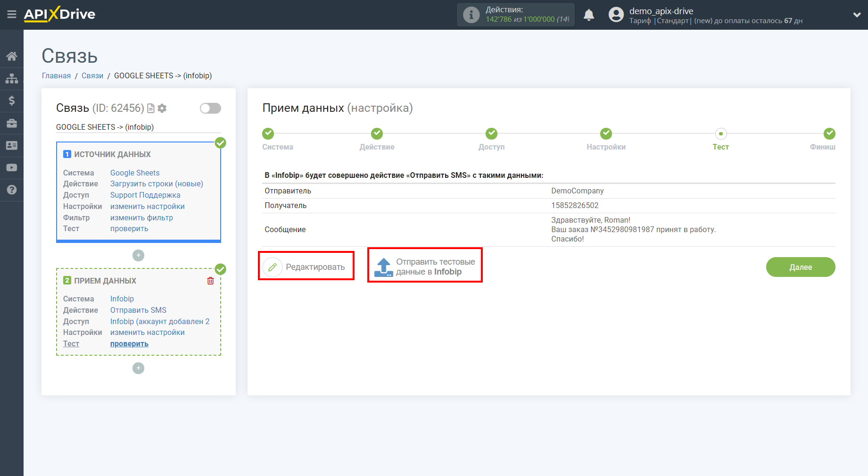Screen dimensions: 868x476
Task: Open Infobip (аккаунт добавлен 2 link
Action: 160,321
